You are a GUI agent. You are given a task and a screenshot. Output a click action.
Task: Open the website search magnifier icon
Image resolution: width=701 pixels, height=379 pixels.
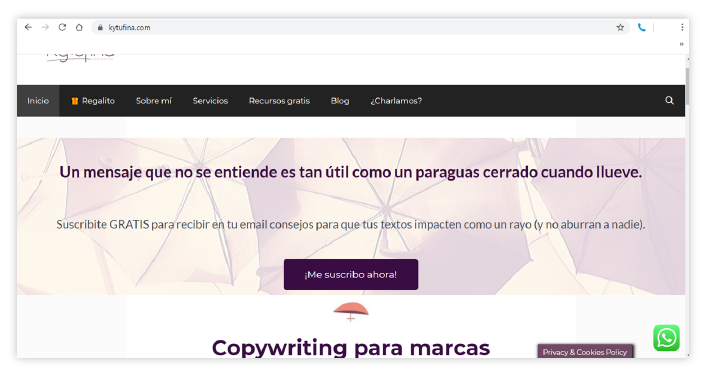coord(669,101)
